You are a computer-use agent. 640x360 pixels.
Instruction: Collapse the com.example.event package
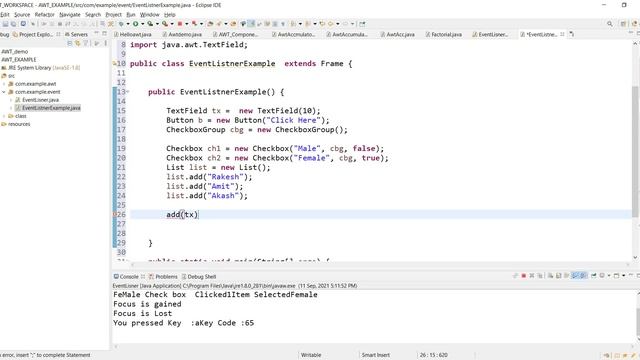[x=4, y=92]
